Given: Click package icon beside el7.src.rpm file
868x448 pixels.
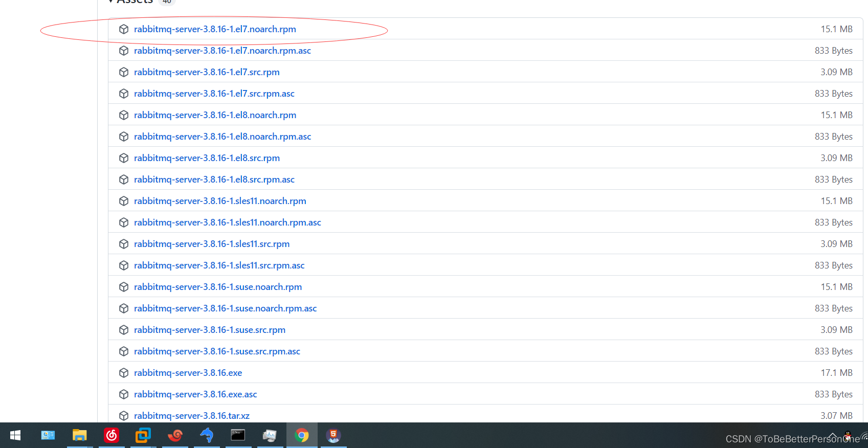Looking at the screenshot, I should (124, 72).
